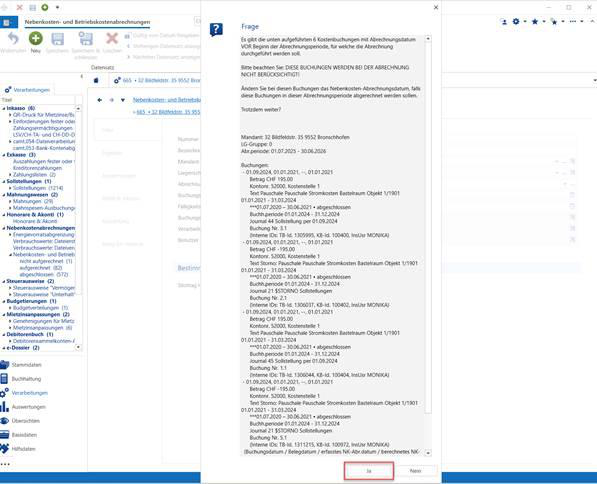Viewport: 597px width, 484px height.
Task: Open Sollstellungen (1214) tree entry
Action: click(38, 188)
